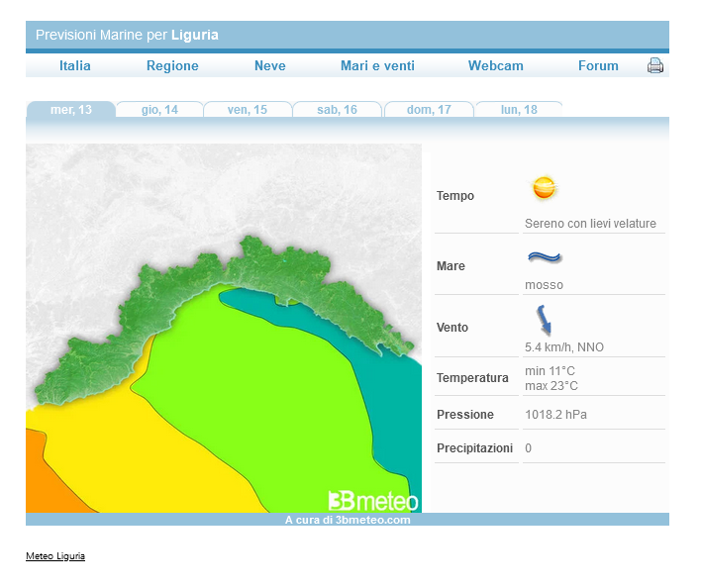This screenshot has width=701, height=588.
Task: Open the Meteo Liguria link
Action: (55, 556)
